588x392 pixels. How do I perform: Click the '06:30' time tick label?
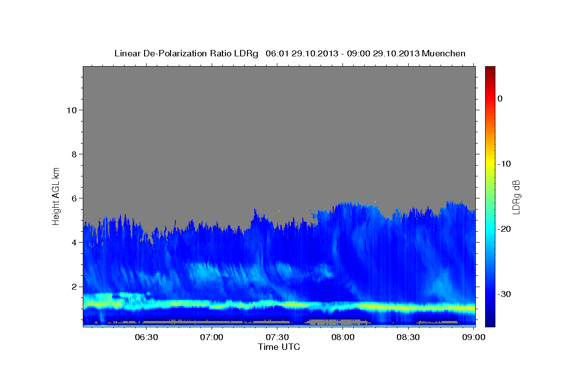click(x=147, y=337)
